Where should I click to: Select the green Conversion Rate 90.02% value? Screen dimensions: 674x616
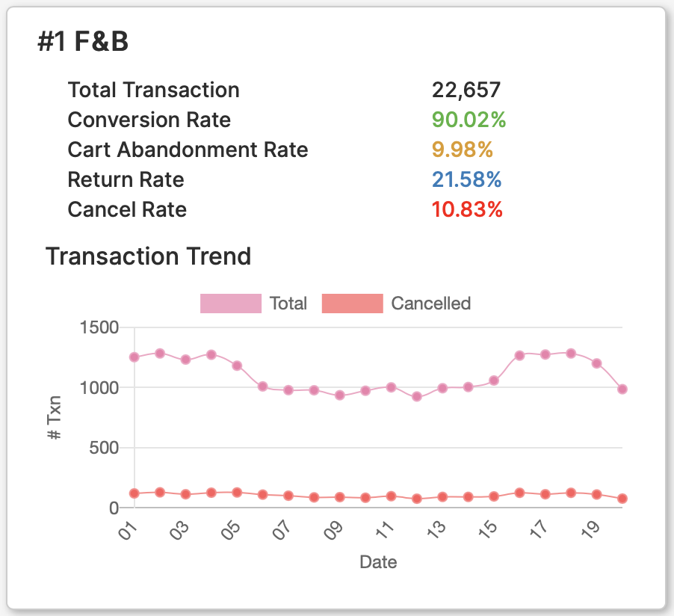pos(469,120)
